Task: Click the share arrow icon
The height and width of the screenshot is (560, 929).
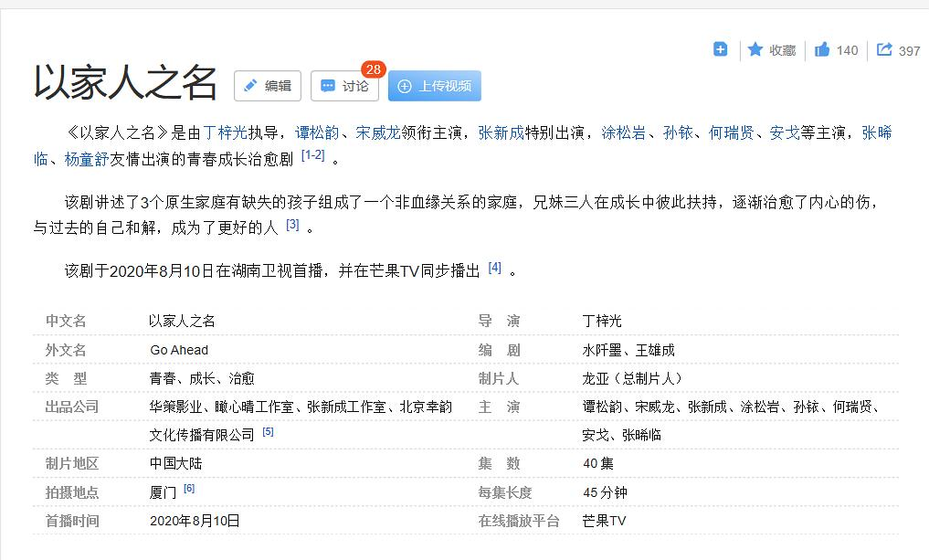Action: click(x=884, y=49)
